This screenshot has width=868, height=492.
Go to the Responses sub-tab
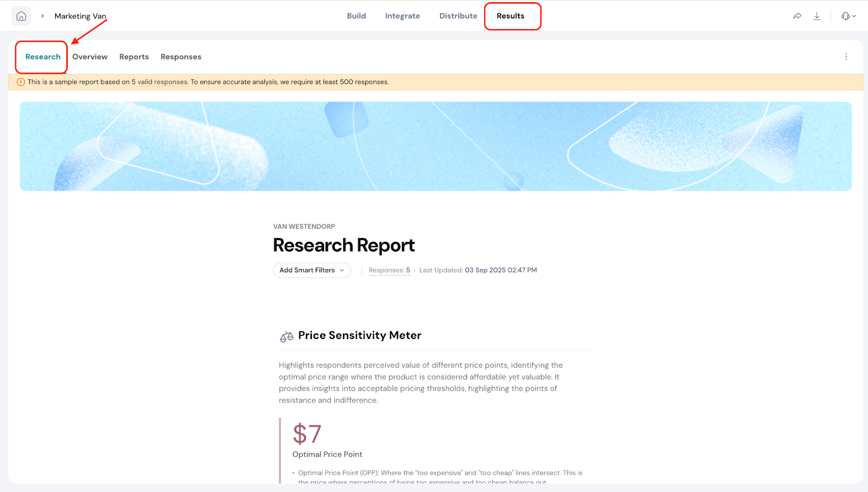[181, 57]
